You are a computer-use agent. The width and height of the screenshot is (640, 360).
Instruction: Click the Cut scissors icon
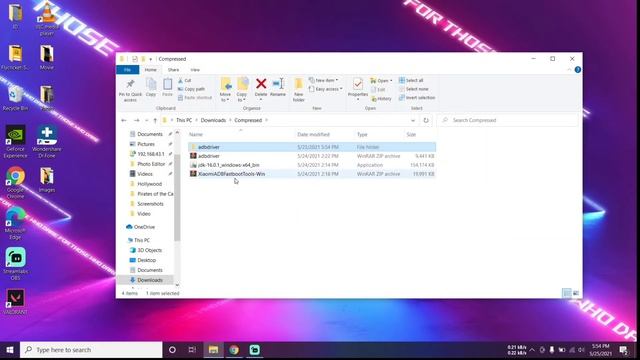pos(180,80)
